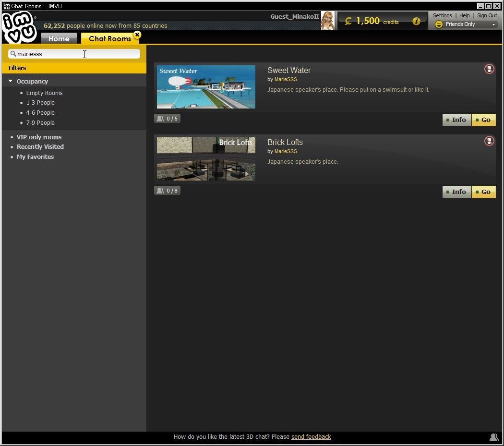Screen dimensions: 504x446
Task: Filter by 4-6 People occupancy
Action: click(x=40, y=113)
